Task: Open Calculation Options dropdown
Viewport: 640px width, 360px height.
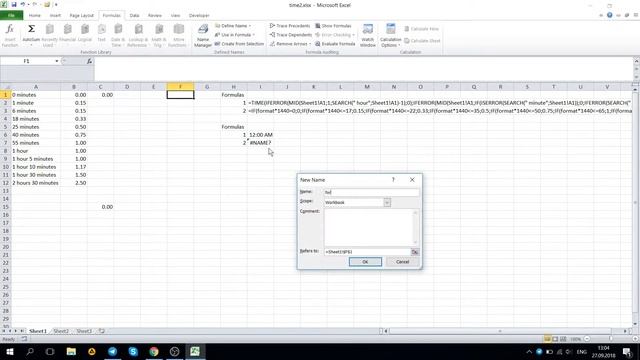Action: pos(391,36)
